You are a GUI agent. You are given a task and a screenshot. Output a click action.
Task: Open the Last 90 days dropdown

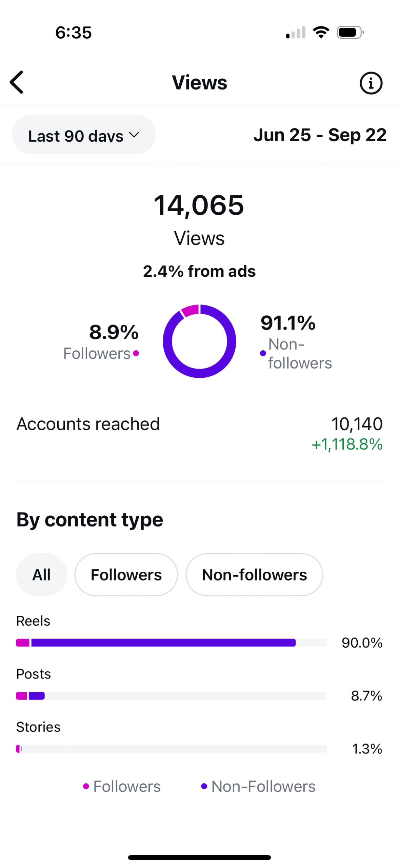point(83,135)
